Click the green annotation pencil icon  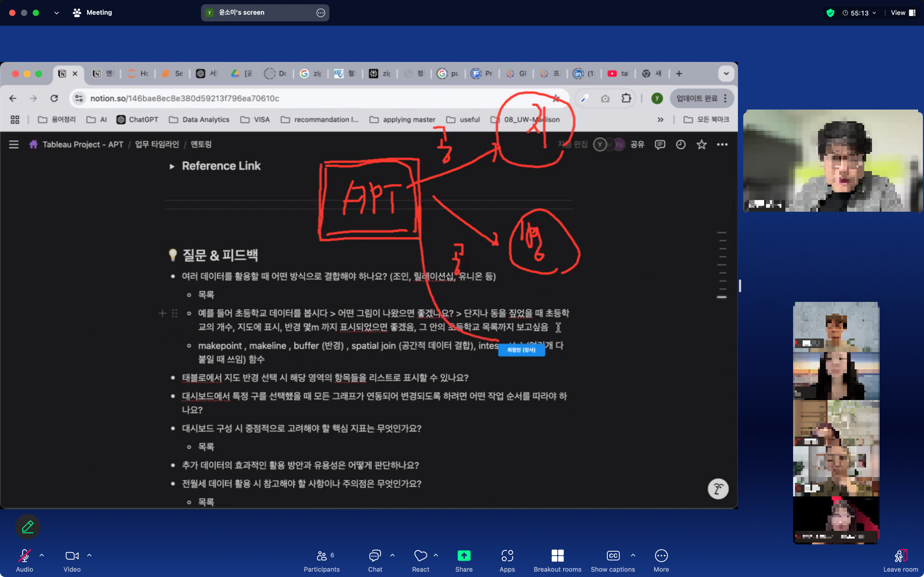coord(27,527)
